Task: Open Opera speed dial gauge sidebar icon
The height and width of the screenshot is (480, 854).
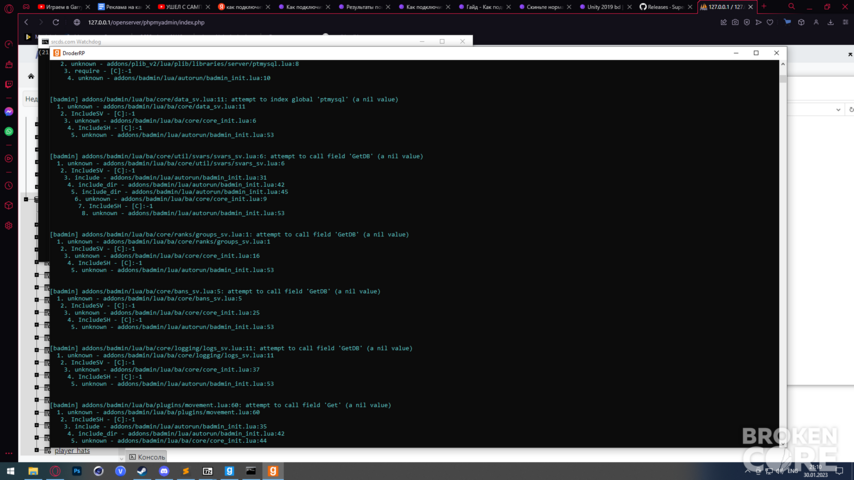Action: (x=9, y=44)
